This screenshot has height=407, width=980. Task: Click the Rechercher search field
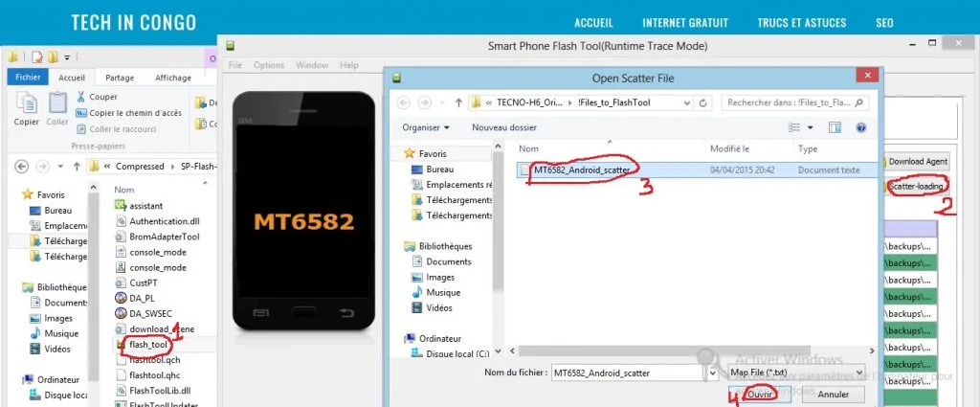click(x=794, y=102)
